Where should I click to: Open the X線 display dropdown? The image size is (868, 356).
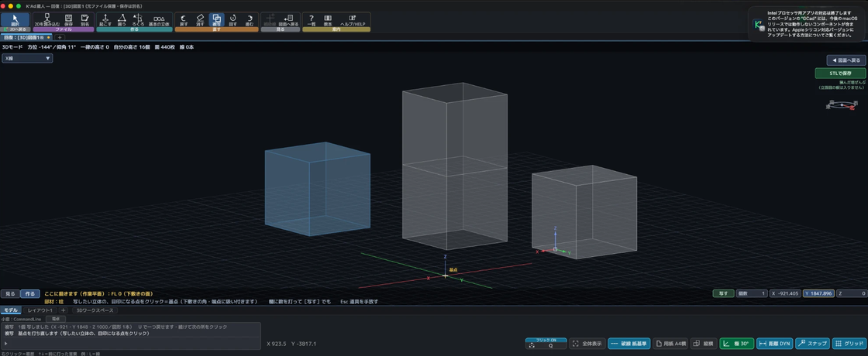27,58
